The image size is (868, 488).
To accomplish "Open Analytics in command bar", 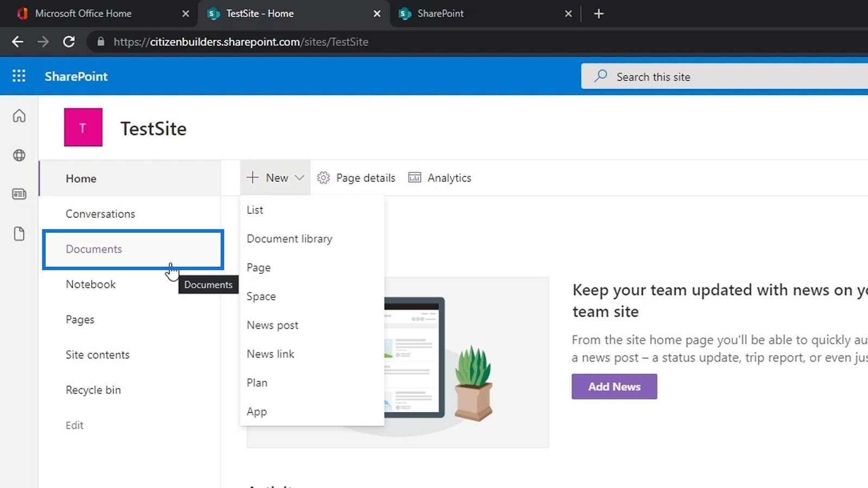I will tap(439, 178).
